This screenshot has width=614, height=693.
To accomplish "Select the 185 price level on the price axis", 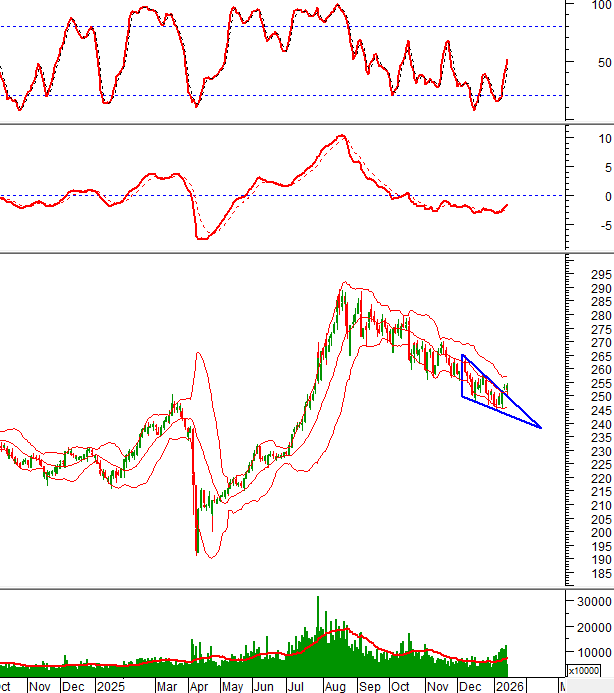I will pos(601,574).
